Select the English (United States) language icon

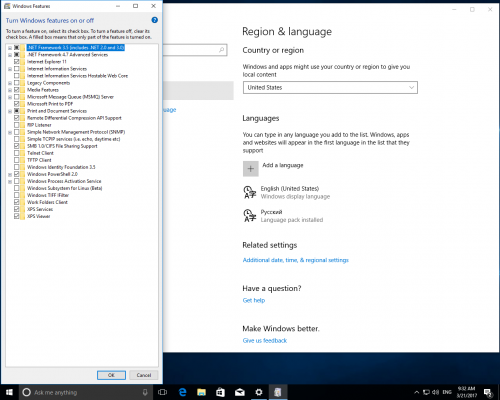pos(250,192)
